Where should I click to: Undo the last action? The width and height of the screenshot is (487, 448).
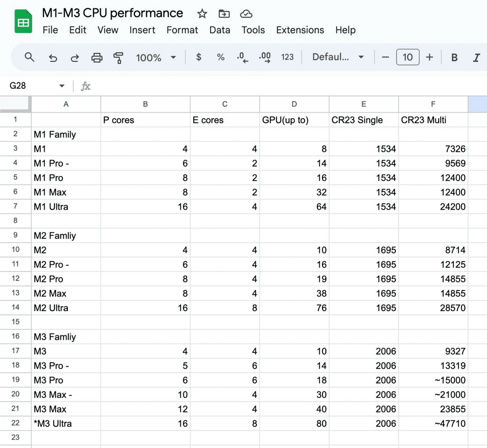[53, 58]
